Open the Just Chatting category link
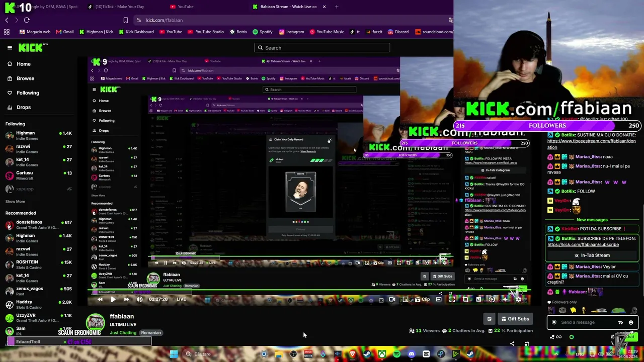Screen dimensions: 644x362 [x=123, y=333]
